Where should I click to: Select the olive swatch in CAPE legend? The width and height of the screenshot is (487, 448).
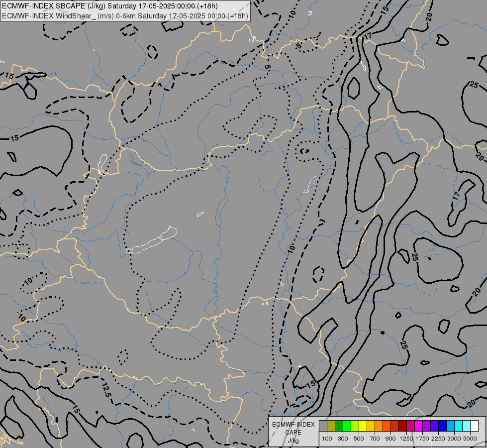point(331,426)
